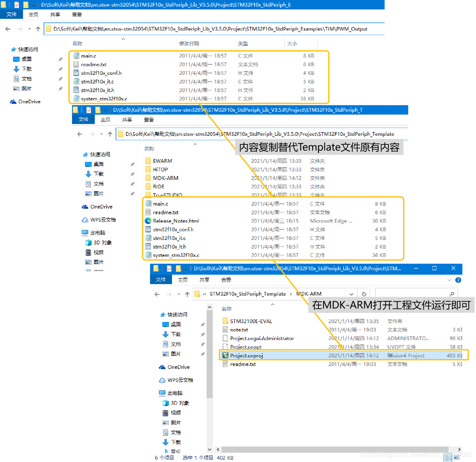Open 文件 menu in PWM_Output window
The height and width of the screenshot is (462, 476).
click(x=11, y=14)
